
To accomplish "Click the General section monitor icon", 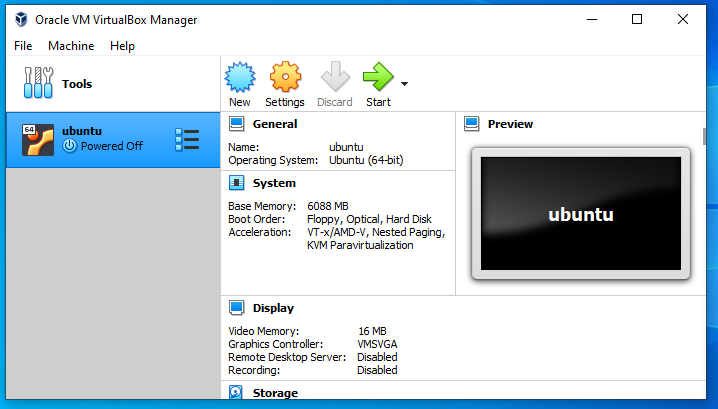I will [x=237, y=124].
